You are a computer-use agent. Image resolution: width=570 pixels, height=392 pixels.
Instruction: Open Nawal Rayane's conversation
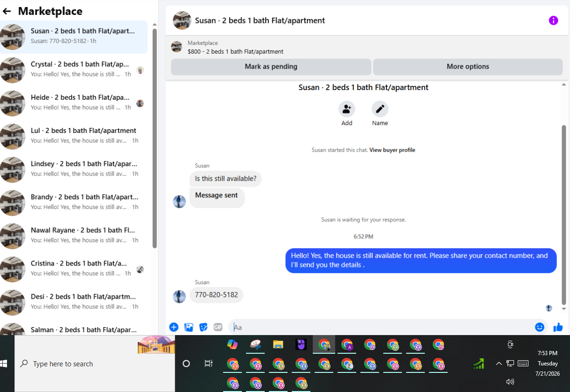[74, 236]
